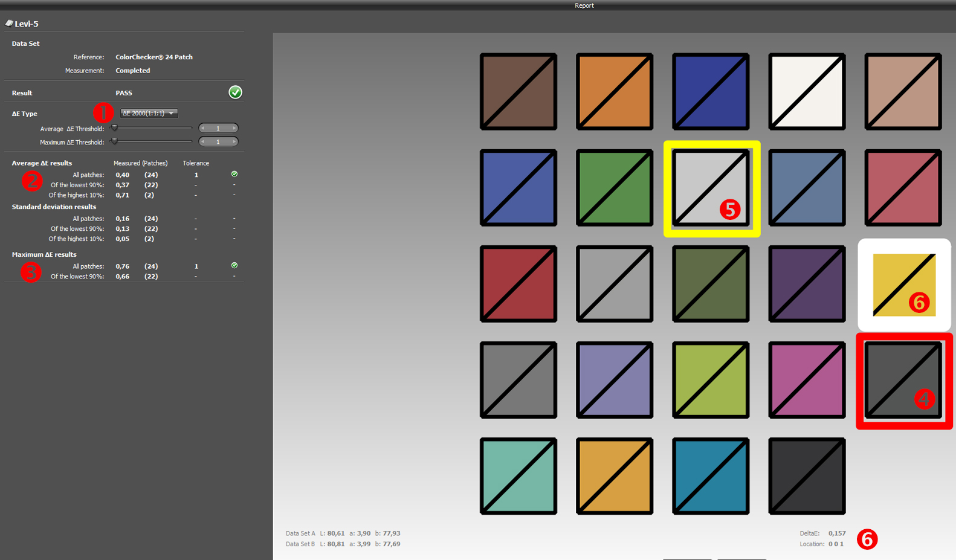
Task: Select the black patch in the bottom row
Action: [807, 476]
